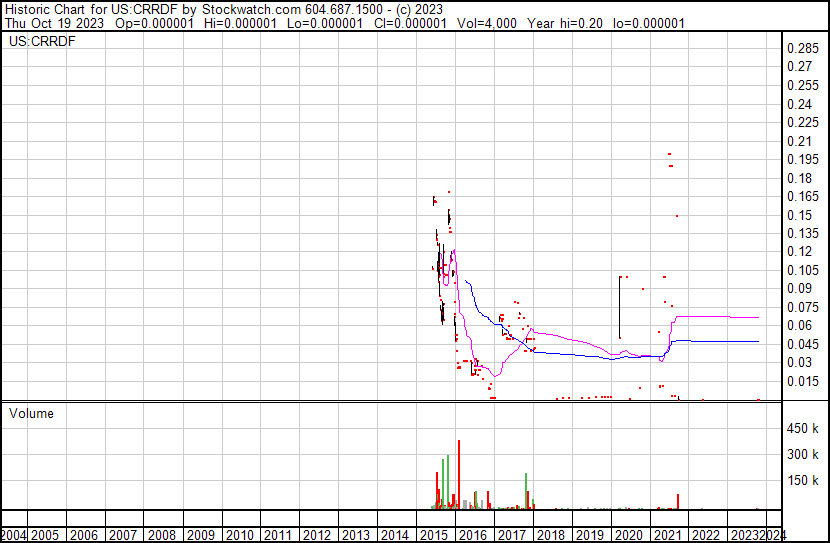Click the 0.12 price axis value
Image resolution: width=830 pixels, height=543 pixels.
tap(799, 251)
